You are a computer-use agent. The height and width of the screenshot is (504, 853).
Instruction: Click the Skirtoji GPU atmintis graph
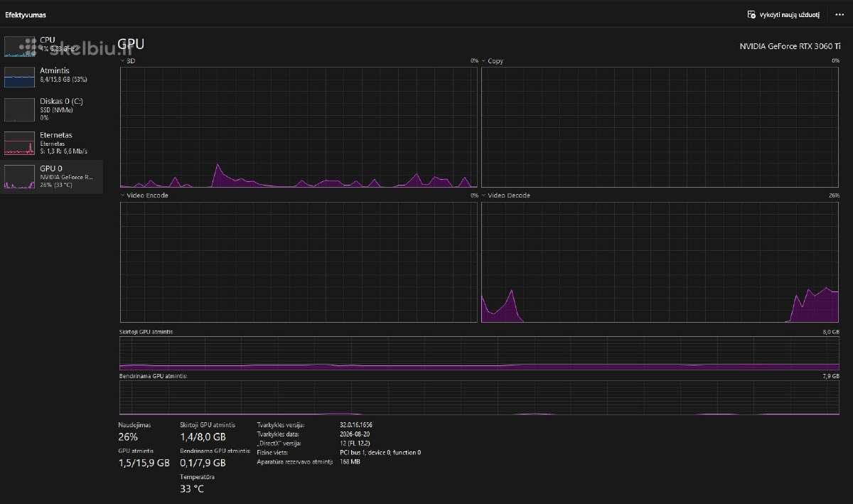click(x=479, y=353)
